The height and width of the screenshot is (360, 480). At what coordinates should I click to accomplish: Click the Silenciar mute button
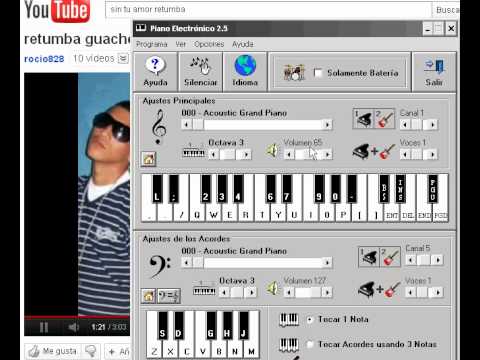pyautogui.click(x=200, y=72)
